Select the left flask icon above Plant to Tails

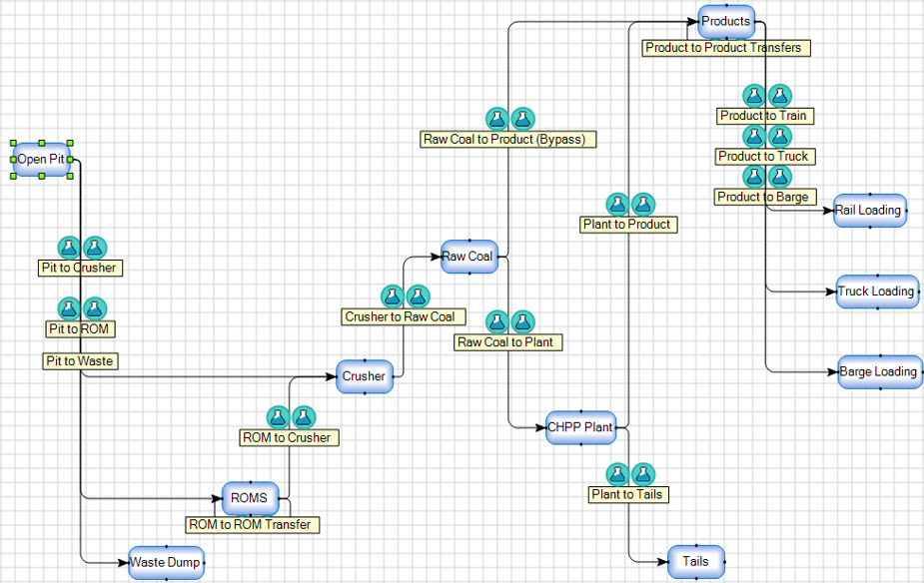click(x=616, y=474)
